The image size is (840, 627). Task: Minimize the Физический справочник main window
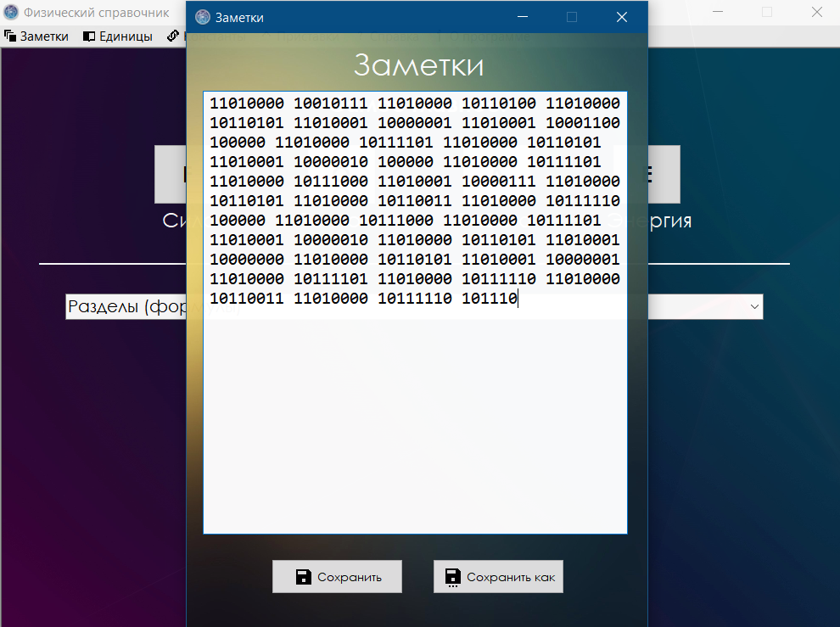click(718, 12)
